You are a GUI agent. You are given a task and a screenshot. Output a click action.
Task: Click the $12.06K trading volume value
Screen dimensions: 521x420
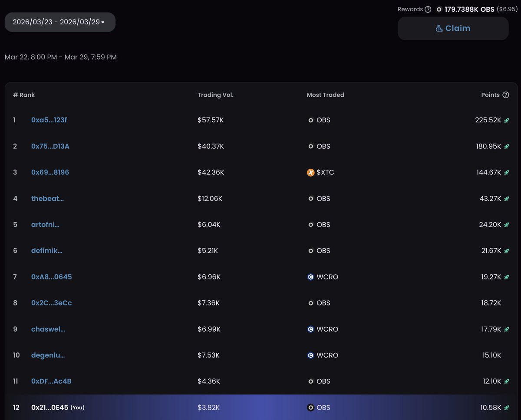pos(210,198)
